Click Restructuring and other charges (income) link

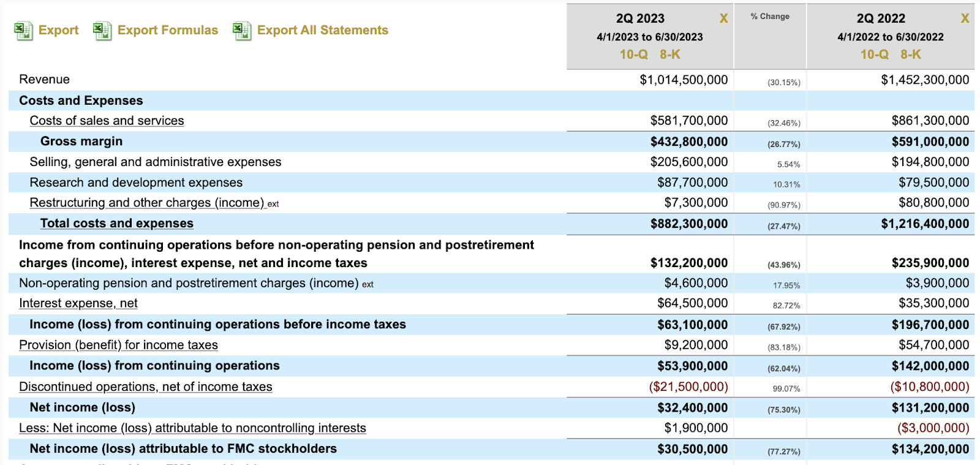146,203
